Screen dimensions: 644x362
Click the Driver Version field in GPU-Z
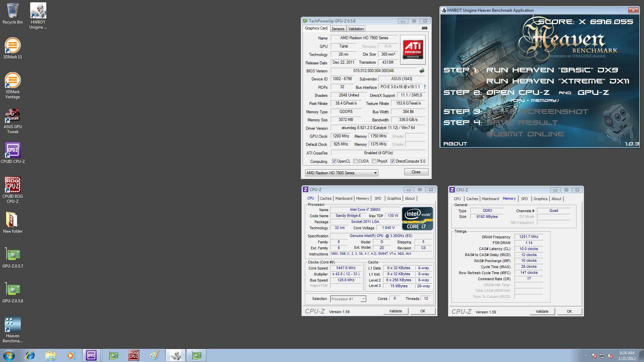(378, 128)
